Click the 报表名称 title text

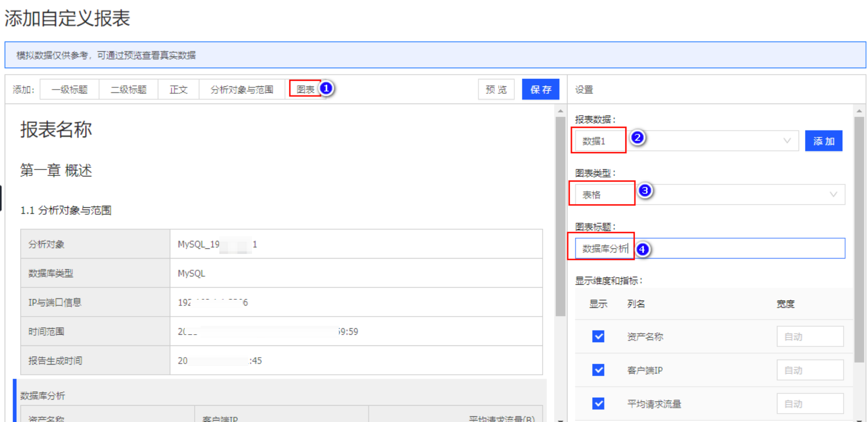pyautogui.click(x=56, y=130)
